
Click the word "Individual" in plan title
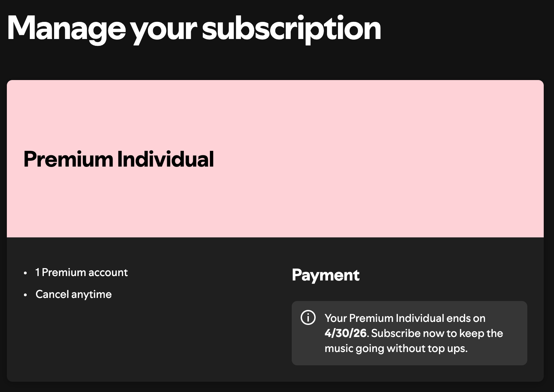165,159
